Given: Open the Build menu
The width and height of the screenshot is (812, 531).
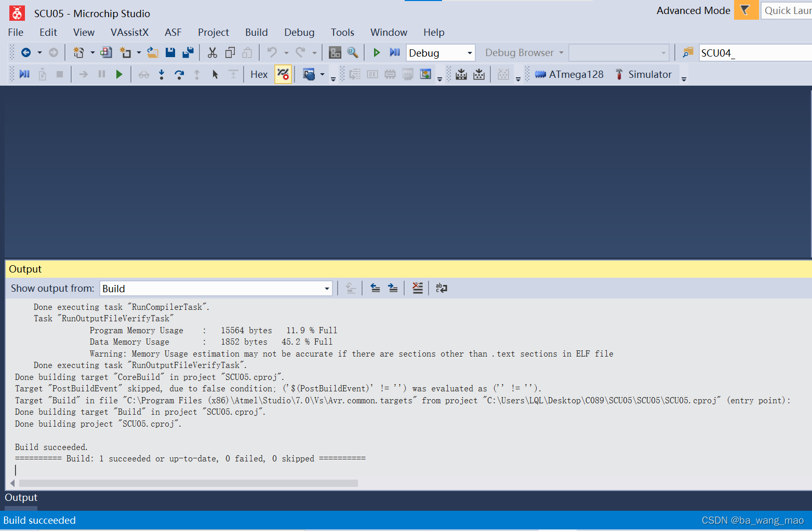Looking at the screenshot, I should click(x=256, y=32).
